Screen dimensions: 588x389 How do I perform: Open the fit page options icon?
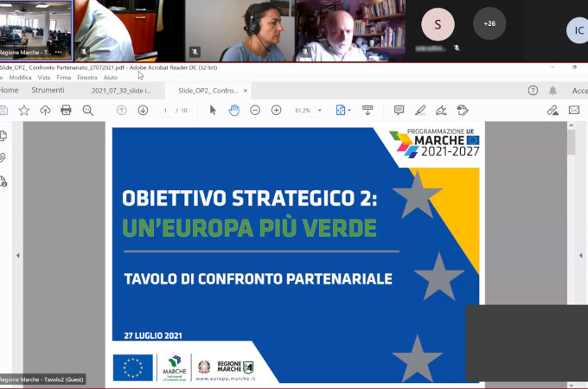341,110
